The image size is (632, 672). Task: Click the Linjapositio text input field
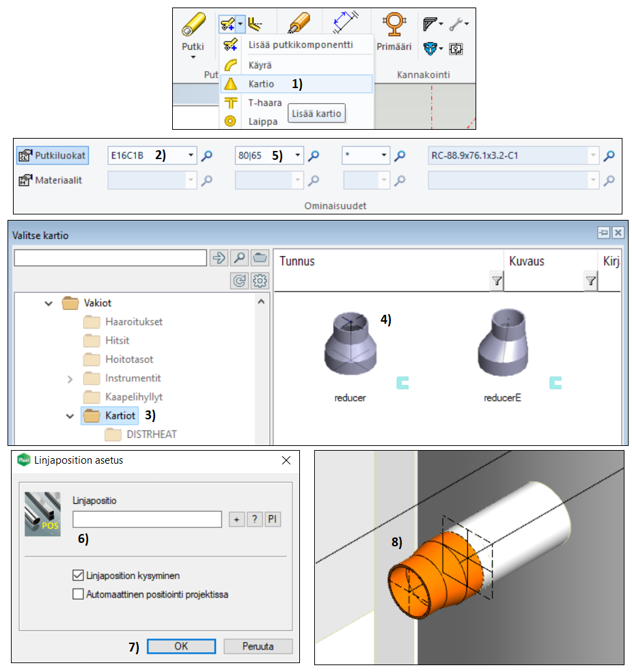click(147, 519)
